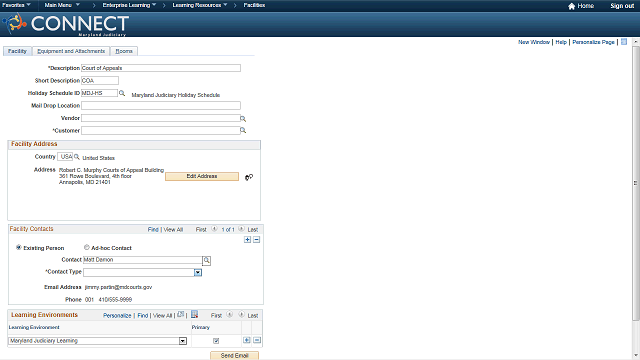Click Find link in Learning Environments
The image size is (640, 360).
[x=143, y=316]
